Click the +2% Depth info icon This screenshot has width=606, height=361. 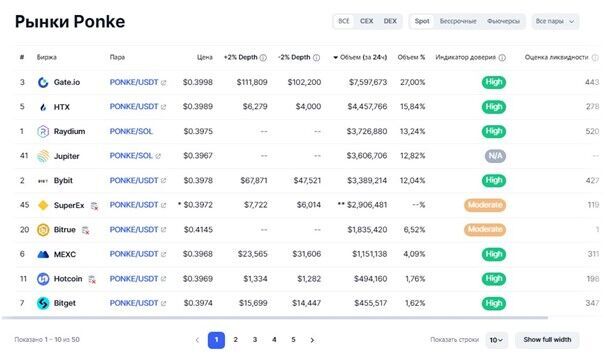(263, 58)
